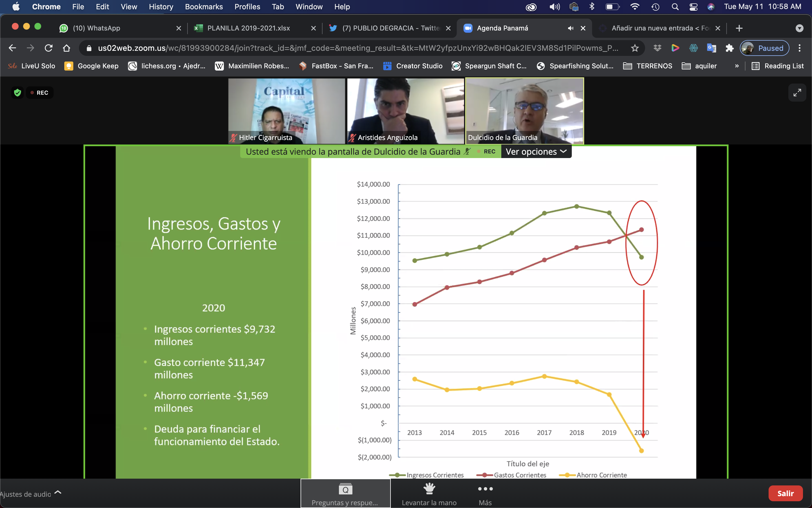
Task: Open the aquiler bookmarks folder
Action: click(x=699, y=66)
